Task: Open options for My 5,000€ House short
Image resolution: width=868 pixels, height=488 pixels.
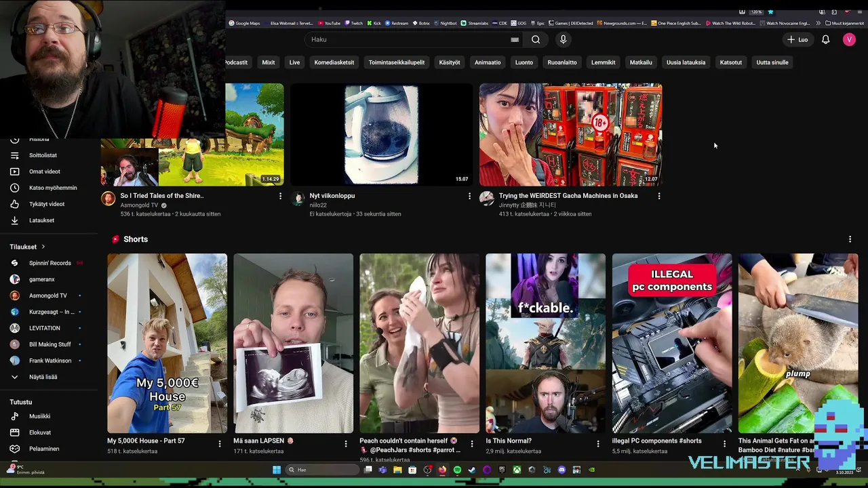Action: pyautogui.click(x=219, y=444)
